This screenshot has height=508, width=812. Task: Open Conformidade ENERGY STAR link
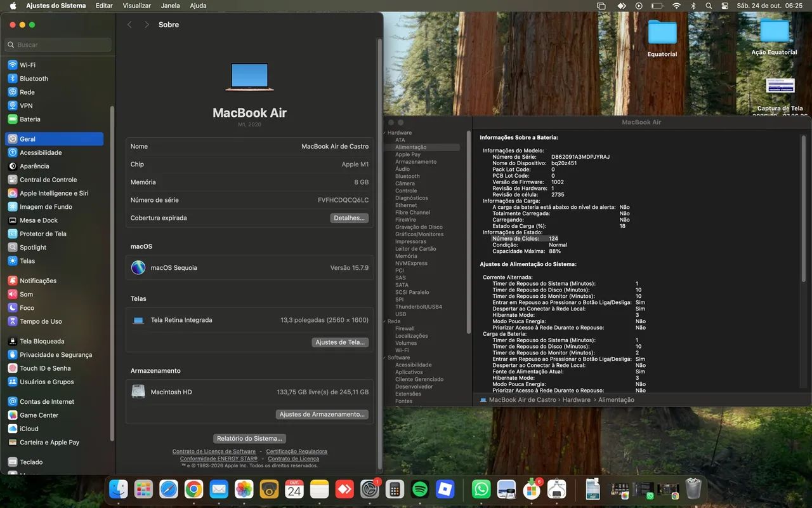point(219,458)
